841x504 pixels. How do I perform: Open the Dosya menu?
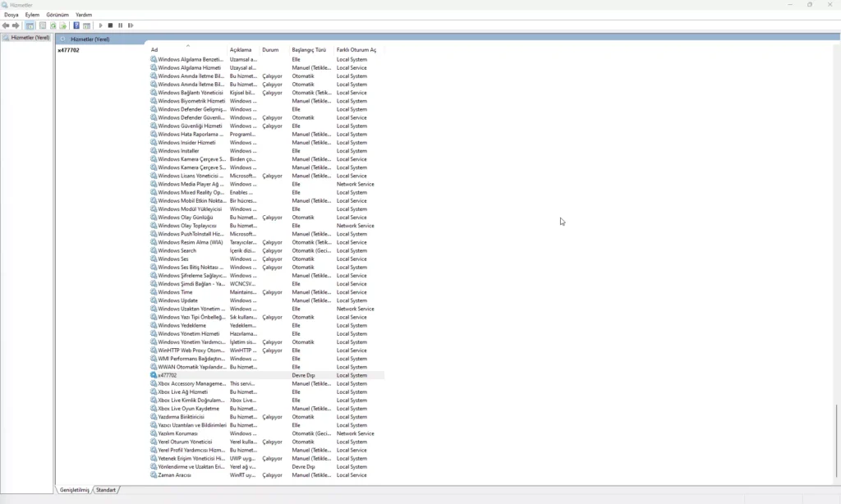[11, 15]
